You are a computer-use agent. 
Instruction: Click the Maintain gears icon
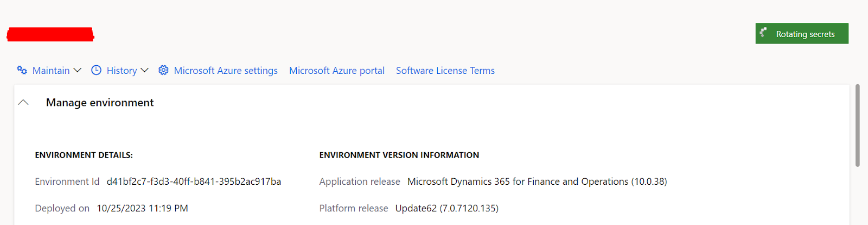(x=22, y=70)
